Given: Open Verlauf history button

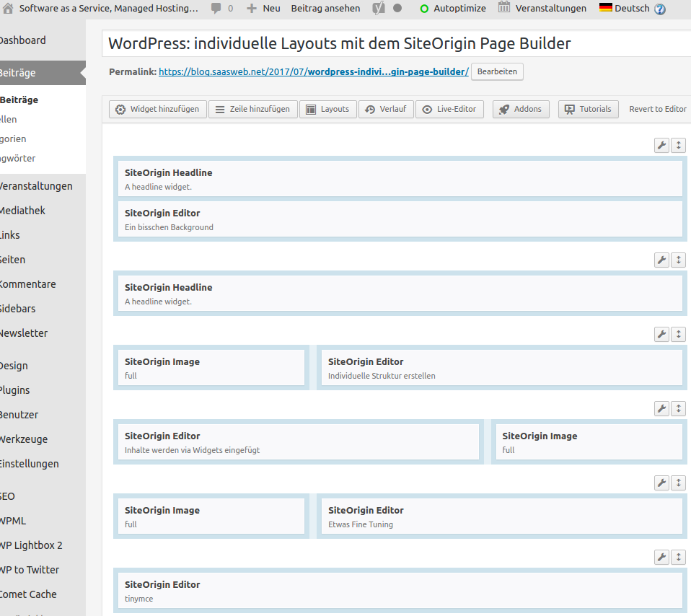Looking at the screenshot, I should [x=386, y=109].
